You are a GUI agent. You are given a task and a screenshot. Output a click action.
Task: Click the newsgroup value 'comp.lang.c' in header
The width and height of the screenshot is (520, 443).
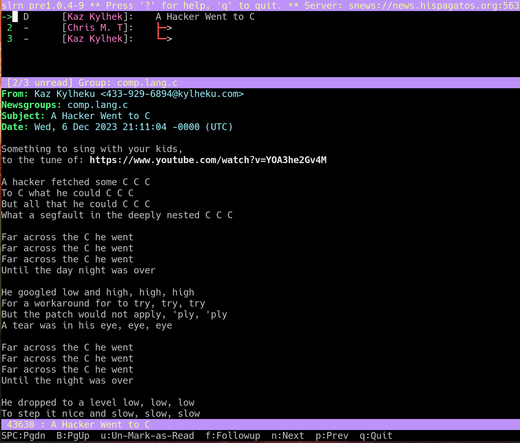pos(98,105)
